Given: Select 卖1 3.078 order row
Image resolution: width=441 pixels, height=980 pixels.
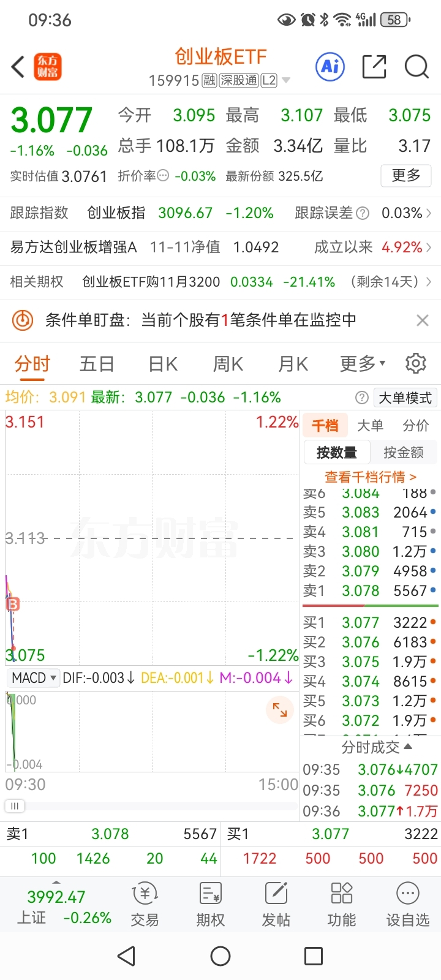Looking at the screenshot, I should tap(370, 591).
